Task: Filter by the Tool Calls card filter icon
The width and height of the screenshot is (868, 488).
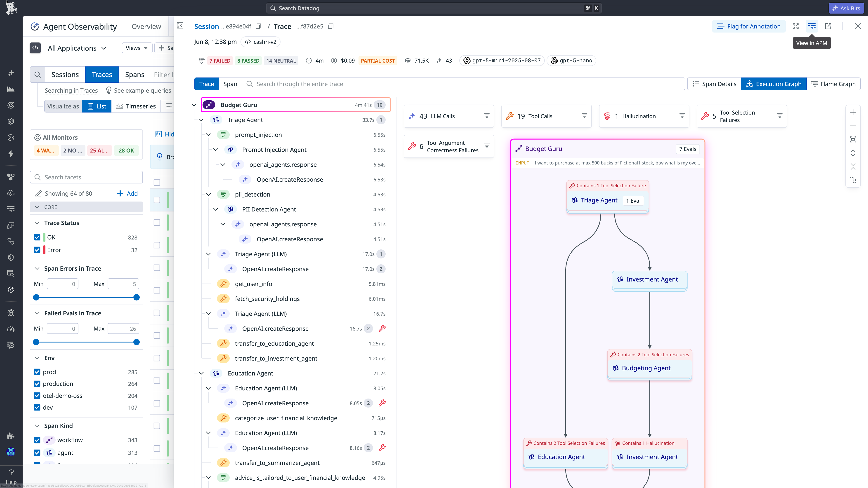Action: pos(584,116)
